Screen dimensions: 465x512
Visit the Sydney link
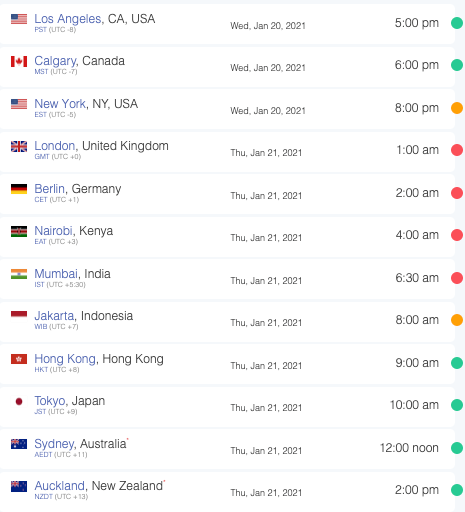[54, 444]
